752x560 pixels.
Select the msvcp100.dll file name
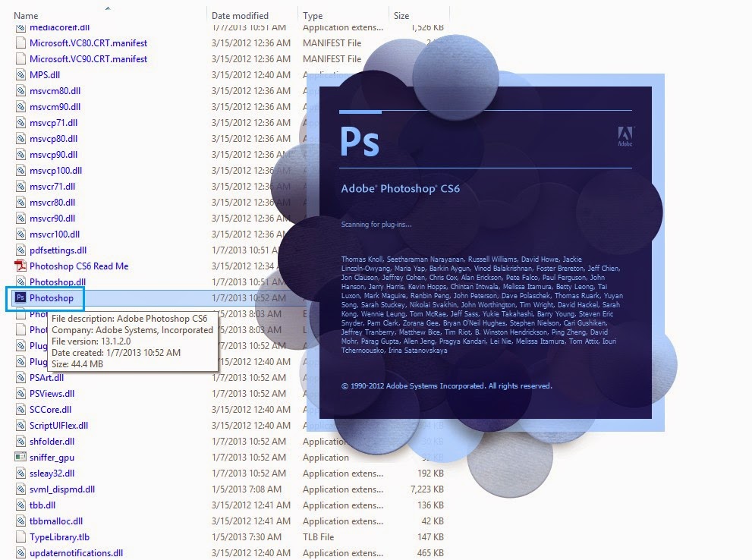55,170
